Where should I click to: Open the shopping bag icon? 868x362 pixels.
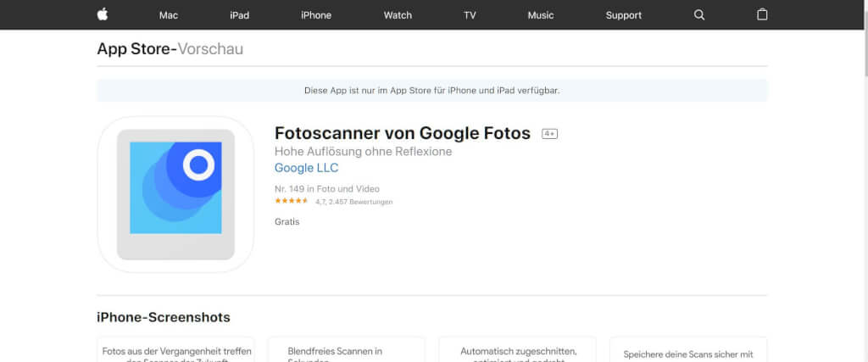point(762,14)
